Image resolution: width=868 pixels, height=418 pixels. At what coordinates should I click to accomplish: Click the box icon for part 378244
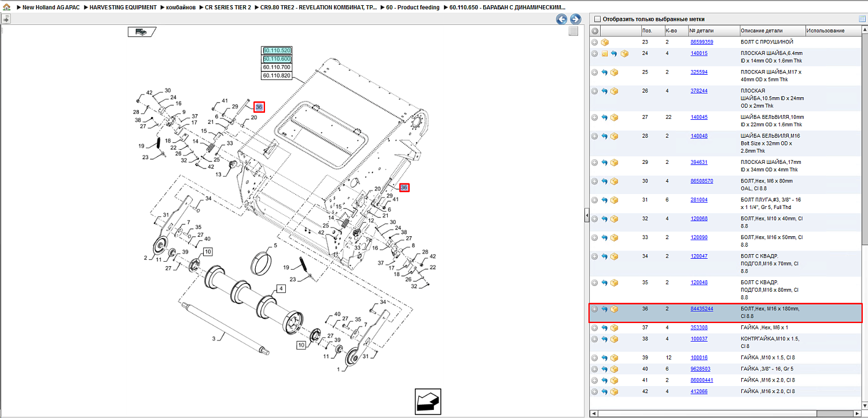pos(615,91)
